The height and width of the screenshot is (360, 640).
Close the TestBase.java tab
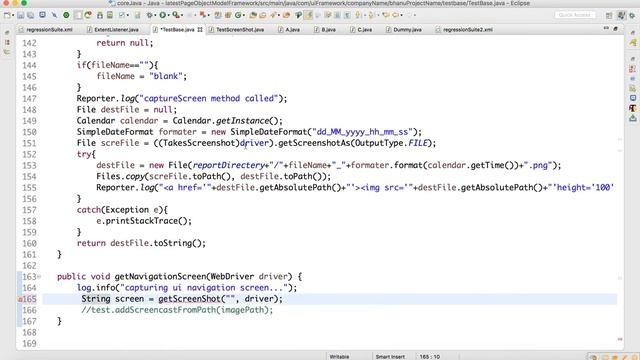coord(200,30)
